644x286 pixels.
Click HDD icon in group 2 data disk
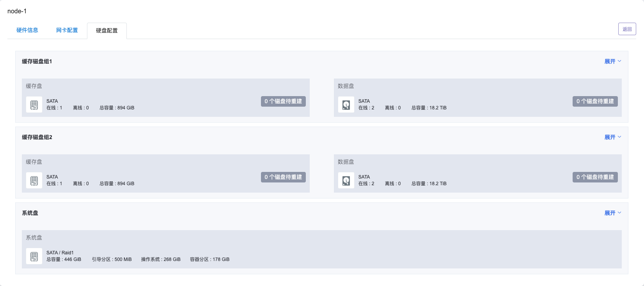[346, 181]
